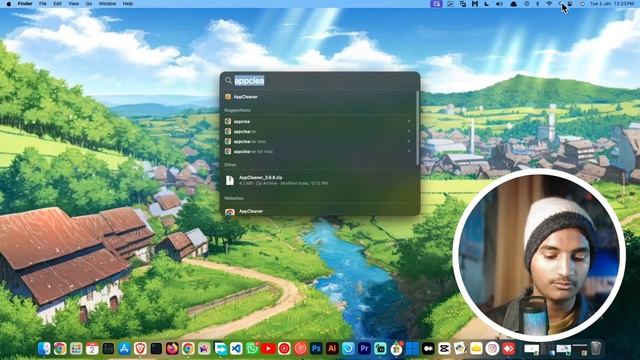640x360 pixels.
Task: Click the Spotlight magnifying glass icon
Action: coord(228,80)
